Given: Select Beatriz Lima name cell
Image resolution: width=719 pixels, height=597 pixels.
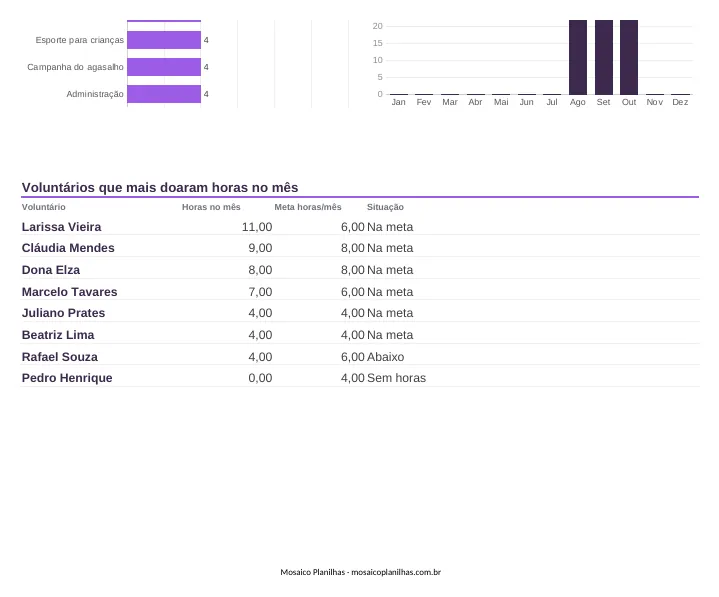Looking at the screenshot, I should [58, 335].
